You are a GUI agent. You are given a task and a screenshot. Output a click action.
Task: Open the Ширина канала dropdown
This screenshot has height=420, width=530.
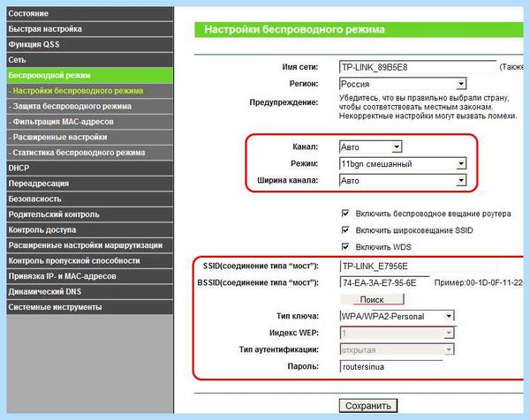point(403,180)
